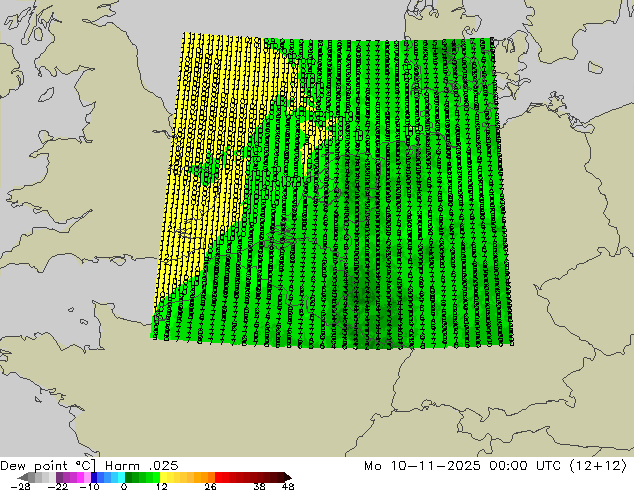
Task: Click the 'Dew point °C] Harm .025' title
Action: (89, 466)
